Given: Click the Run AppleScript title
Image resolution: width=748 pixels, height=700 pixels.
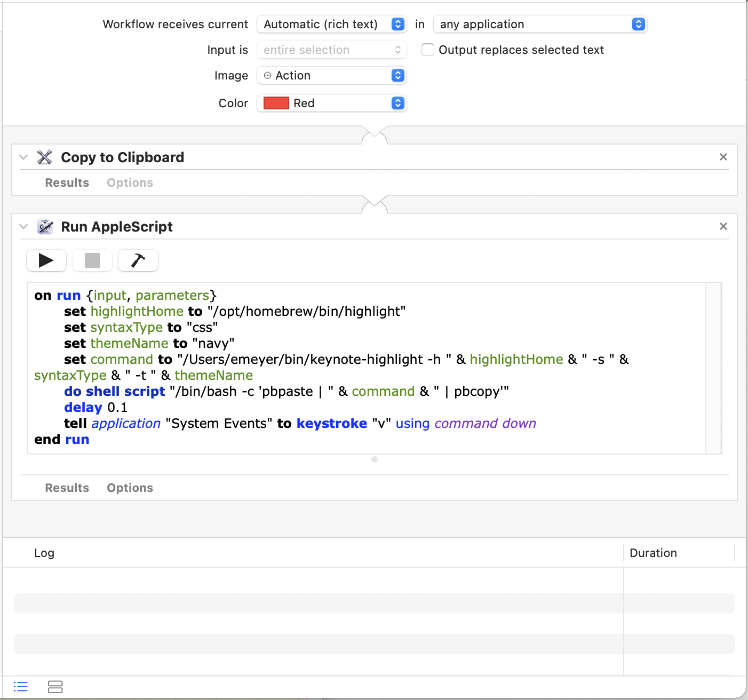Looking at the screenshot, I should 117,227.
